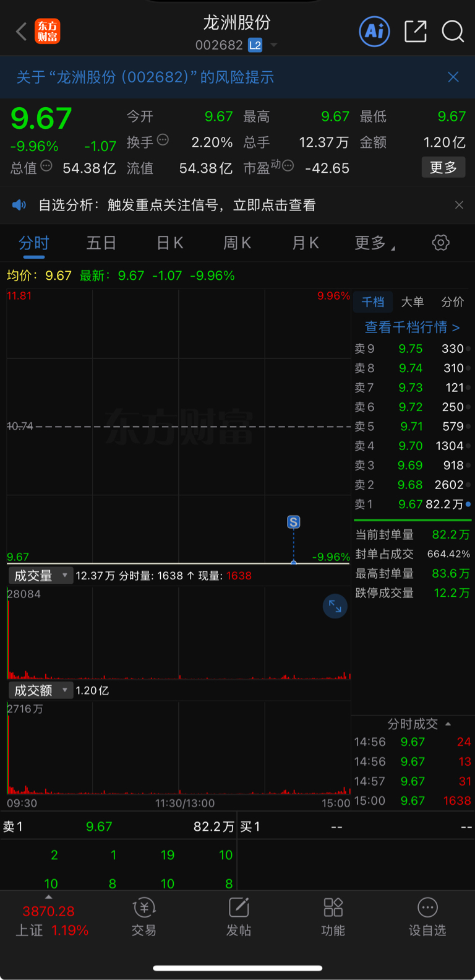Tap the 更多 quote details button

[x=443, y=167]
